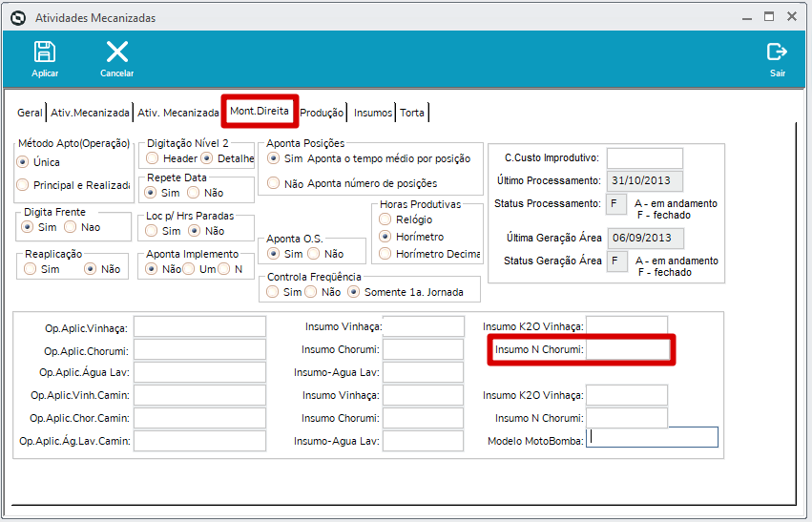This screenshot has width=812, height=522.
Task: Open the Produção tab
Action: coord(322,113)
